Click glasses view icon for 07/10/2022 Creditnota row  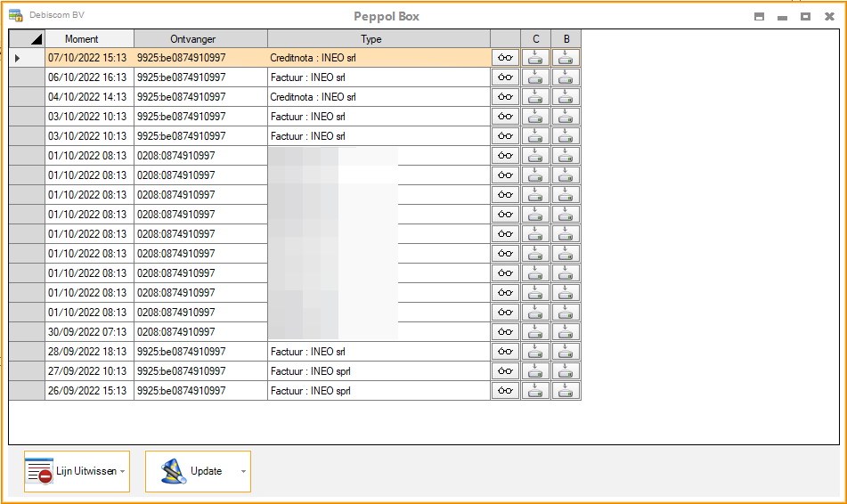(x=506, y=58)
